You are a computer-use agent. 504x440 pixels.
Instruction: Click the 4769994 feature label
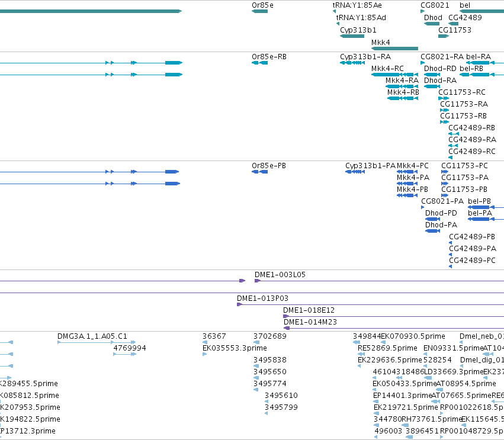[130, 348]
